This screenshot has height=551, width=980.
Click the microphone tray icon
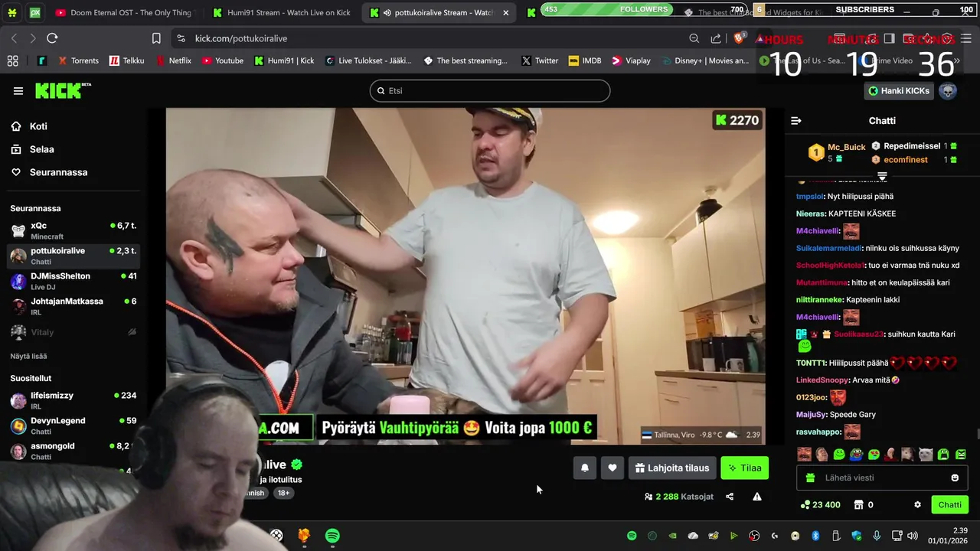(x=877, y=536)
